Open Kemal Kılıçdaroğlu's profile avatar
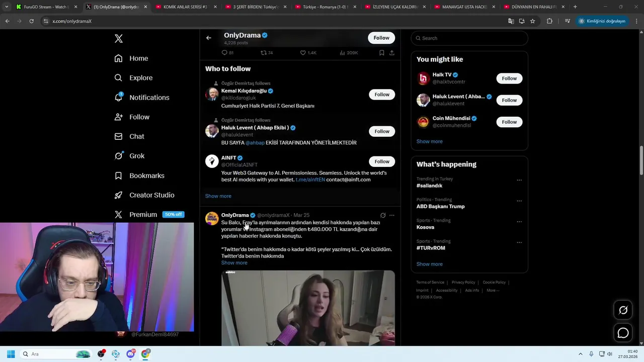This screenshot has height=362, width=644. click(212, 94)
